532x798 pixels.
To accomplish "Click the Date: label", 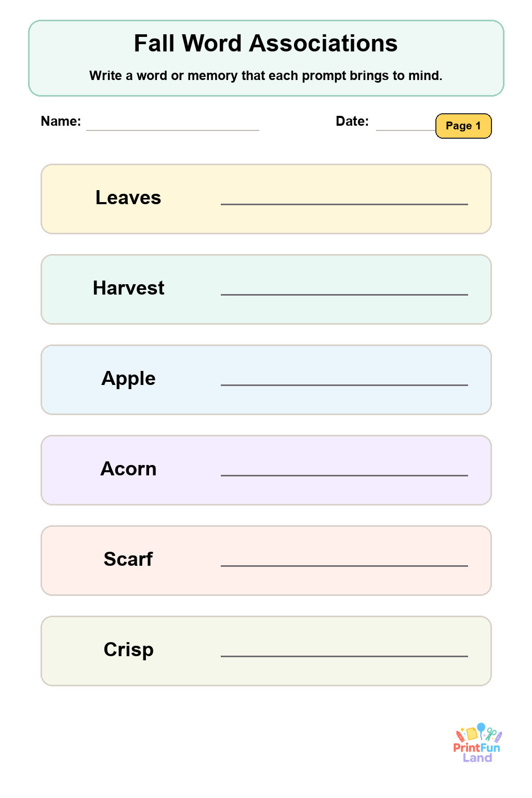I will (x=352, y=121).
